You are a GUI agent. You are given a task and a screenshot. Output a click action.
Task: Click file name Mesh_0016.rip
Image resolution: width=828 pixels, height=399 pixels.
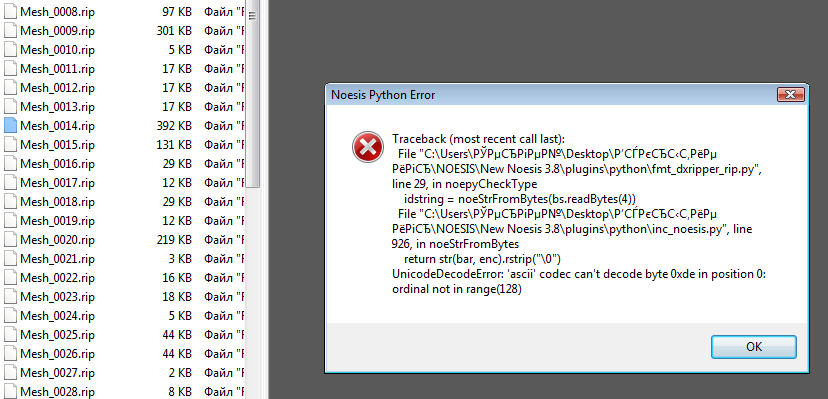[x=58, y=164]
